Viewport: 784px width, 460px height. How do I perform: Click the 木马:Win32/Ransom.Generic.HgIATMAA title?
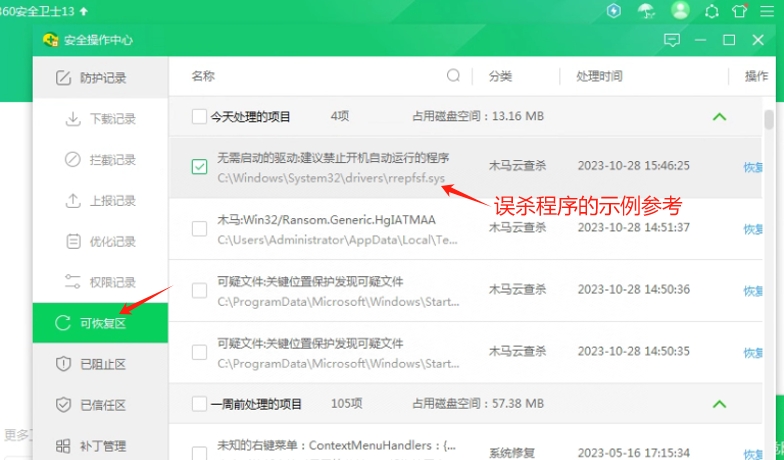(x=326, y=220)
